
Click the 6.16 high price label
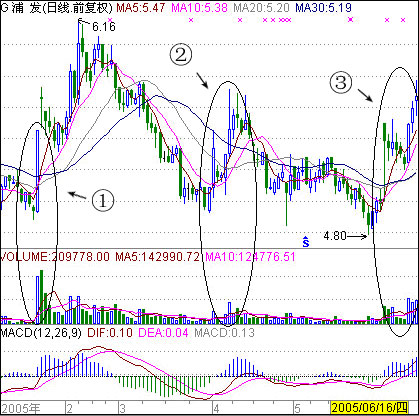tap(104, 27)
